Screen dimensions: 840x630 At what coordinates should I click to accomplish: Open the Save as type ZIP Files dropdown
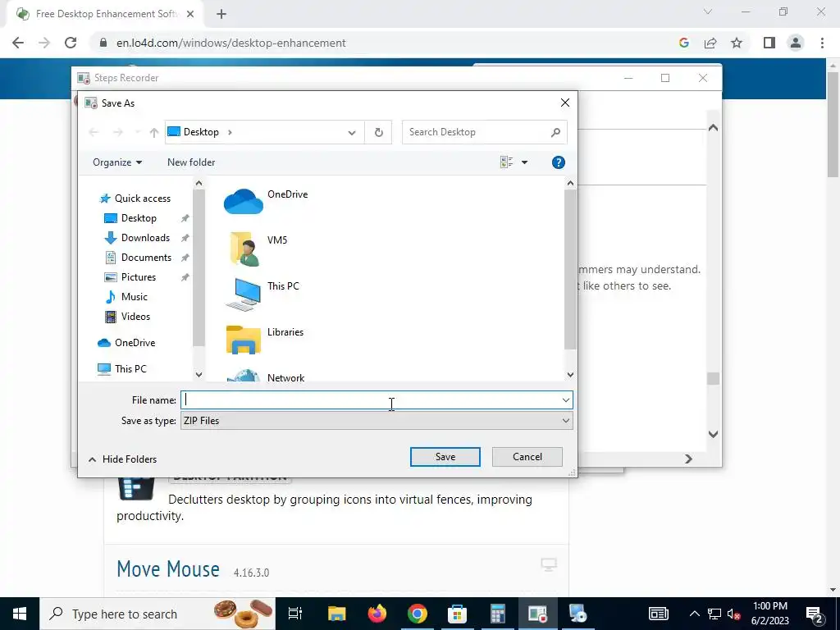(x=377, y=421)
